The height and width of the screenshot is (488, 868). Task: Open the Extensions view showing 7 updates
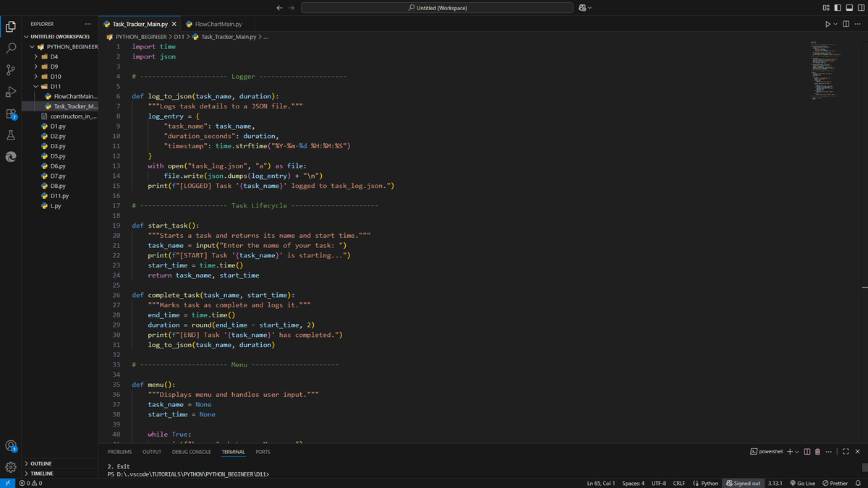[x=10, y=114]
